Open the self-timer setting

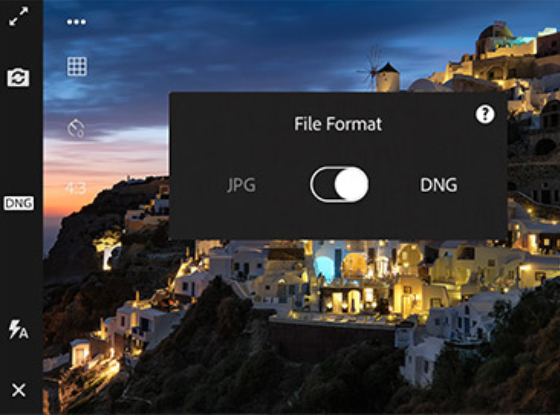76,128
